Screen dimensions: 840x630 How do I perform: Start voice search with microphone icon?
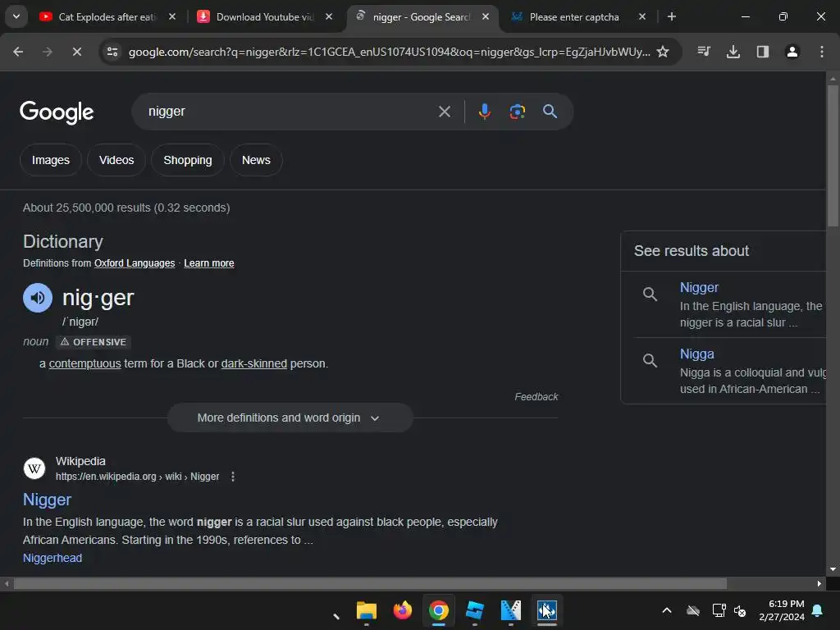484,112
